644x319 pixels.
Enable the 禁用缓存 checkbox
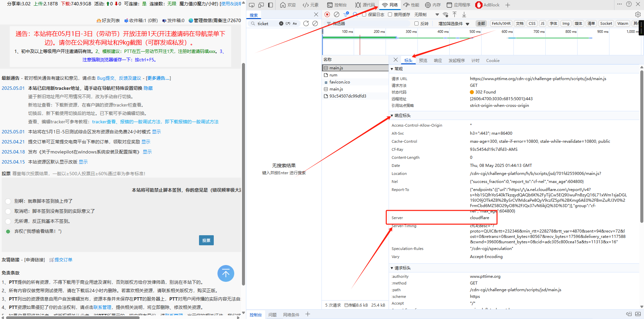(x=390, y=14)
